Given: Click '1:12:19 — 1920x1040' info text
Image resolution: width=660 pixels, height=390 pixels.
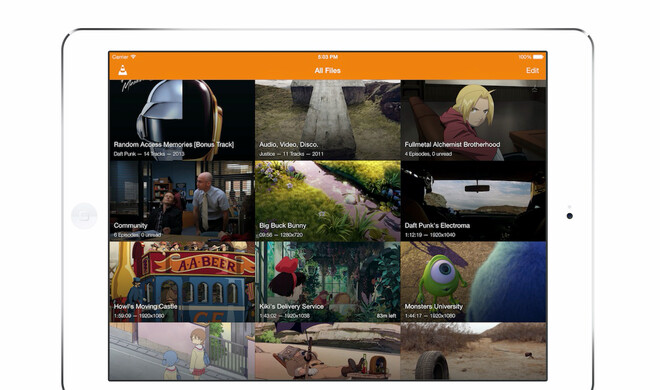Looking at the screenshot, I should coord(430,235).
